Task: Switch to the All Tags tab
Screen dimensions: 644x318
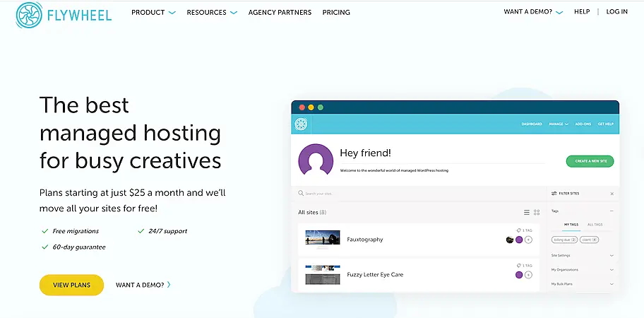Action: point(595,225)
